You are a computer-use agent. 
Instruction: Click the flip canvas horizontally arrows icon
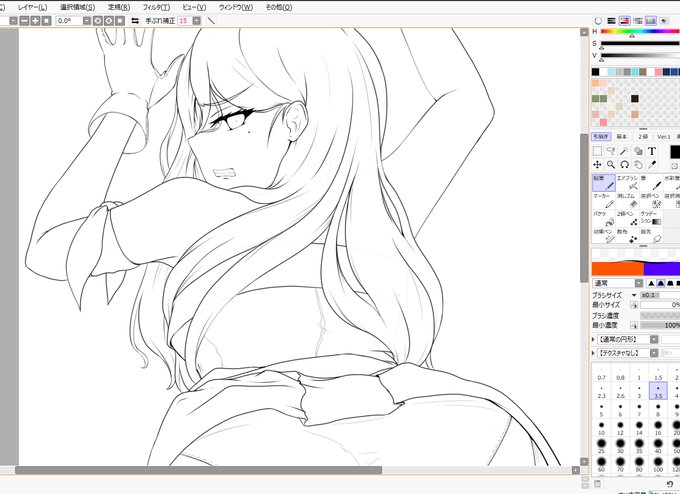pos(135,21)
